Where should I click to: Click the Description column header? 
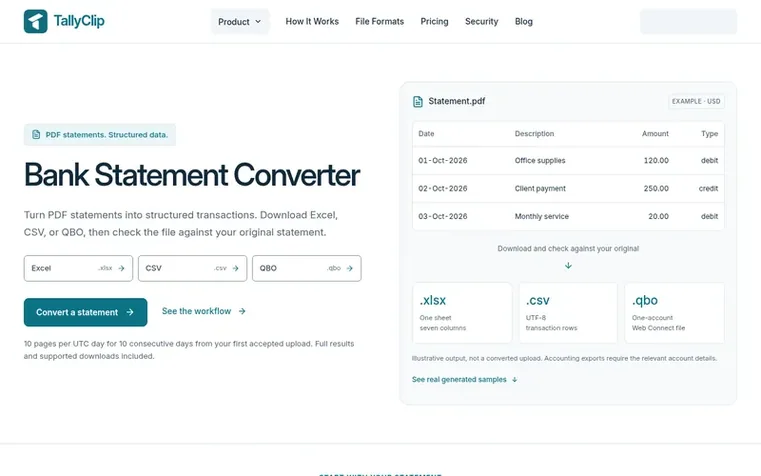click(534, 133)
